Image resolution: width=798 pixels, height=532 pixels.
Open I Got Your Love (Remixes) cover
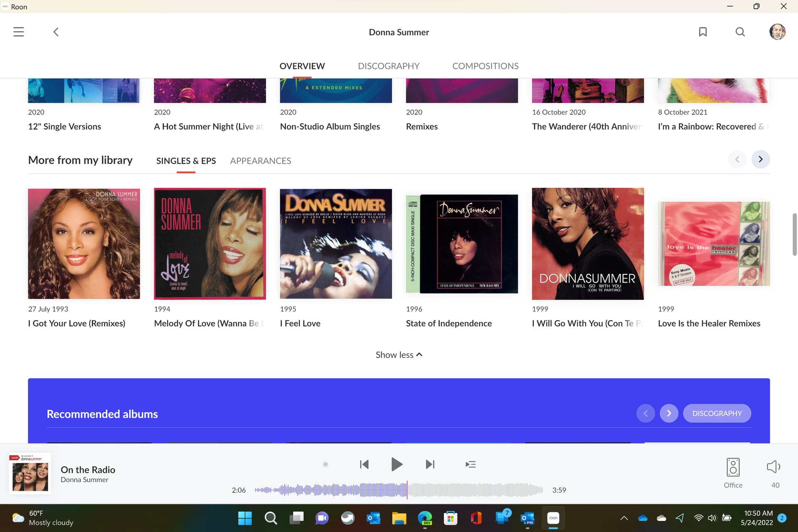tap(84, 244)
